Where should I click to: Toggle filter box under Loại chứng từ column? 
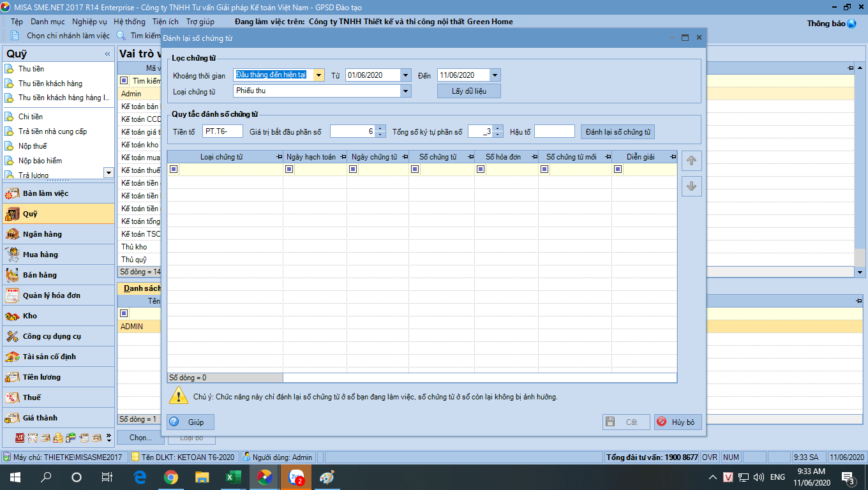pyautogui.click(x=174, y=169)
